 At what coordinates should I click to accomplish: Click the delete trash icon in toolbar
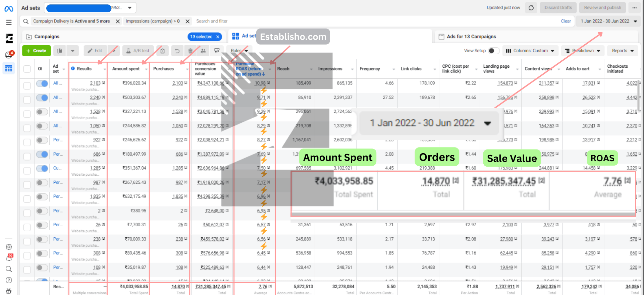point(190,51)
